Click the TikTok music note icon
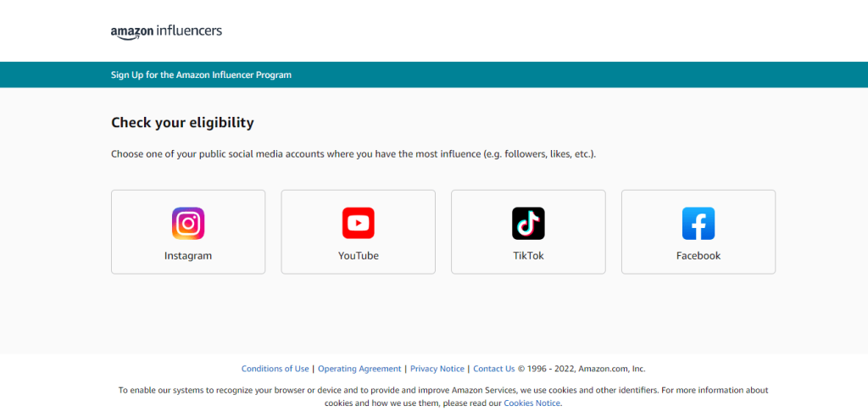 [528, 223]
